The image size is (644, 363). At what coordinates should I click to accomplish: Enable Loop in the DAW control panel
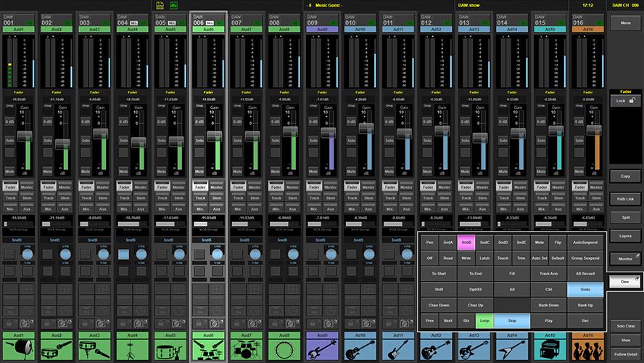485,320
